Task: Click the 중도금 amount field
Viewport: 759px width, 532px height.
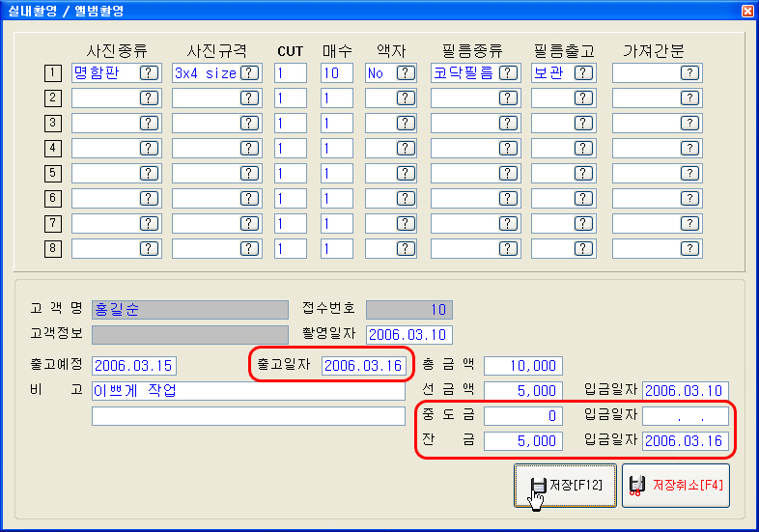Action: 523,416
